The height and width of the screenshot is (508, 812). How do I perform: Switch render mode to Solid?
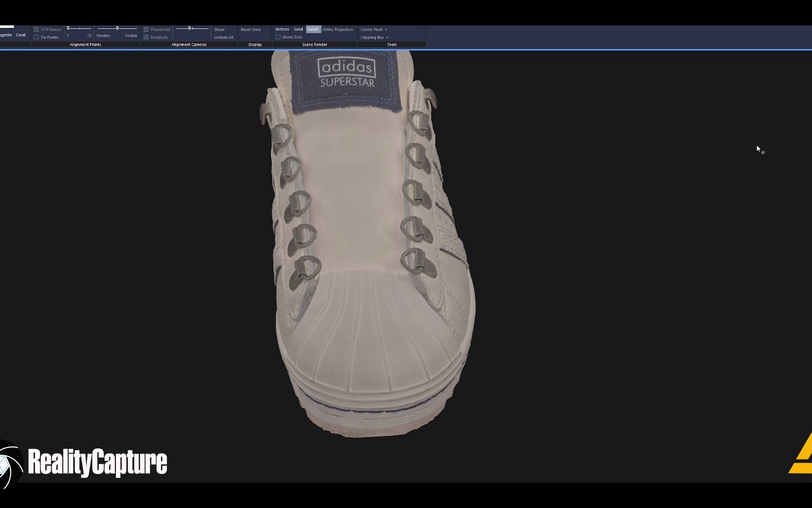[x=298, y=29]
